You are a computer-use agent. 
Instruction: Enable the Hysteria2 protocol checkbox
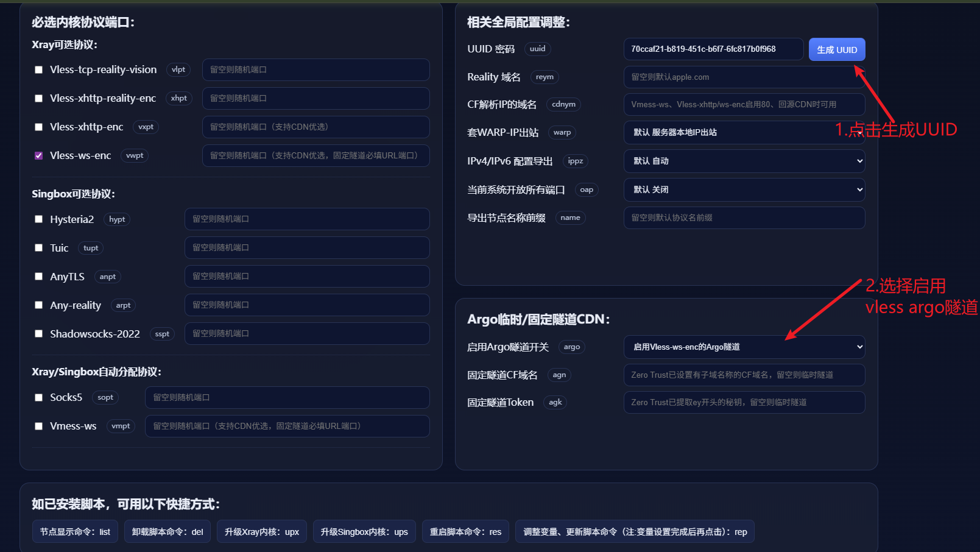pos(39,219)
